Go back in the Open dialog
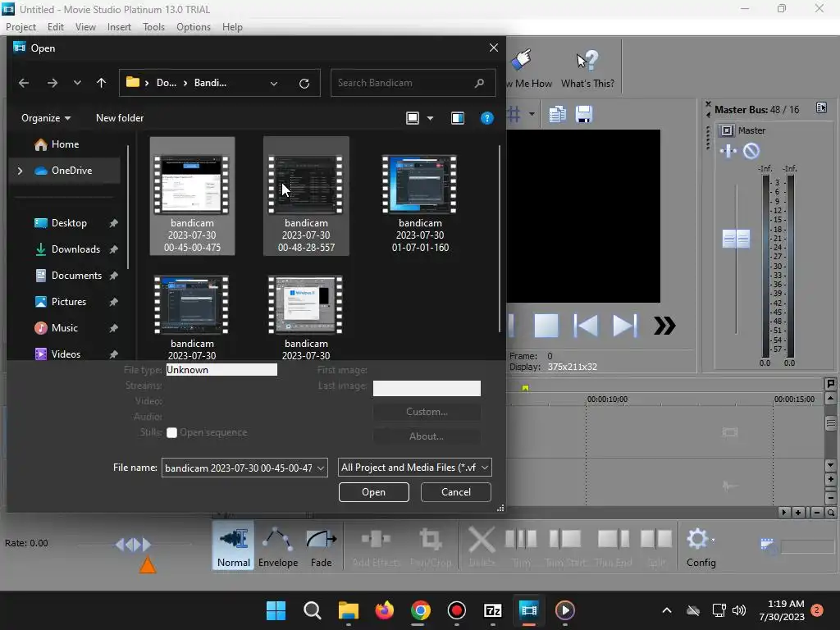This screenshot has width=840, height=630. (24, 83)
